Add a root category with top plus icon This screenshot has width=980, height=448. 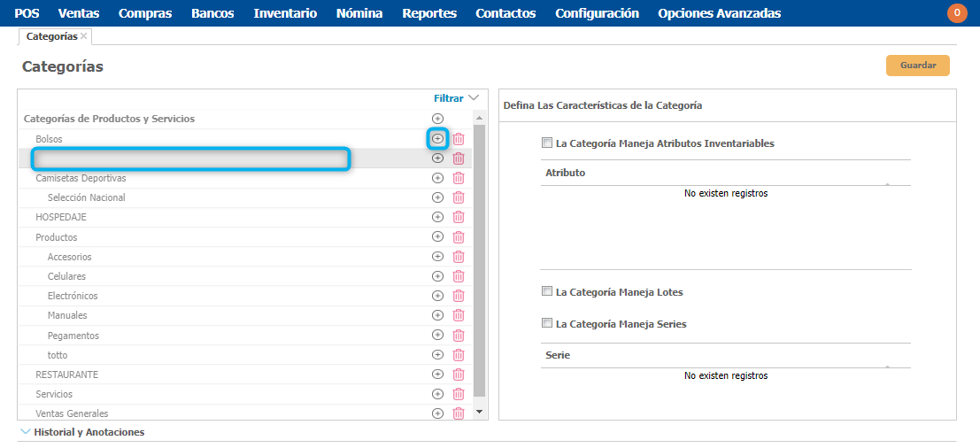(437, 119)
